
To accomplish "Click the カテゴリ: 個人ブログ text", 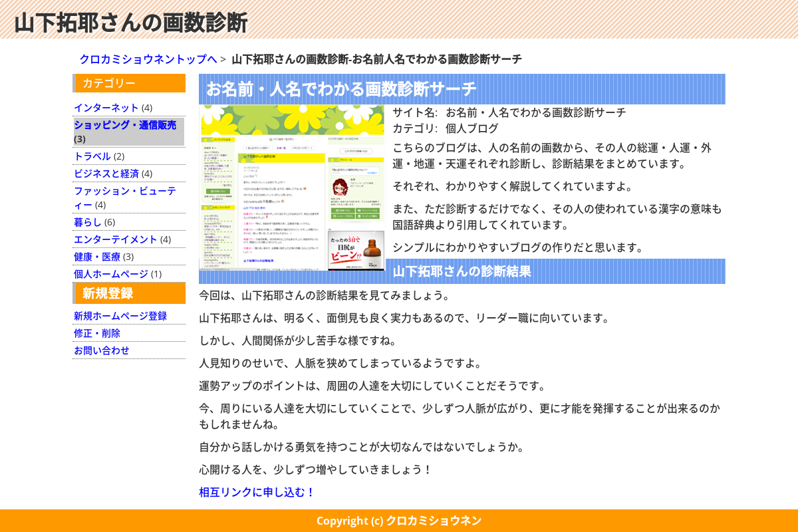I will coord(446,128).
